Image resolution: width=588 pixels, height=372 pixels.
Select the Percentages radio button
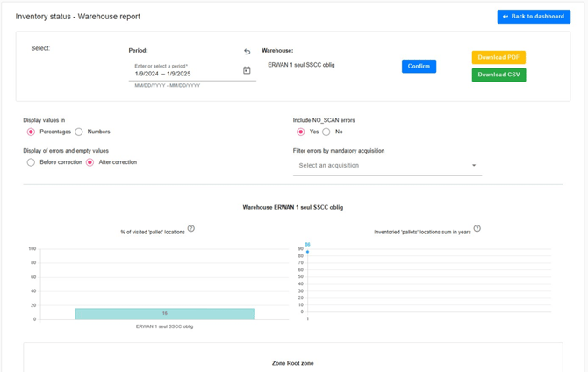coord(31,132)
